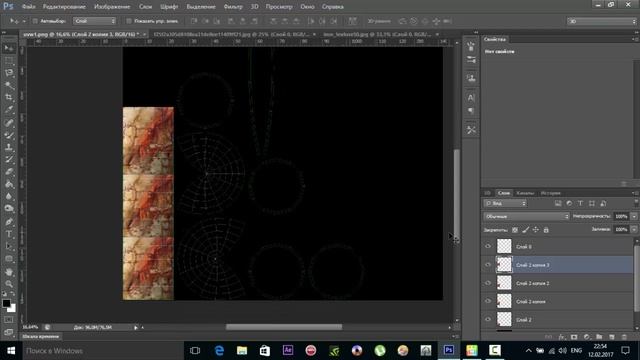Select the Eyedropper tool

[9, 110]
